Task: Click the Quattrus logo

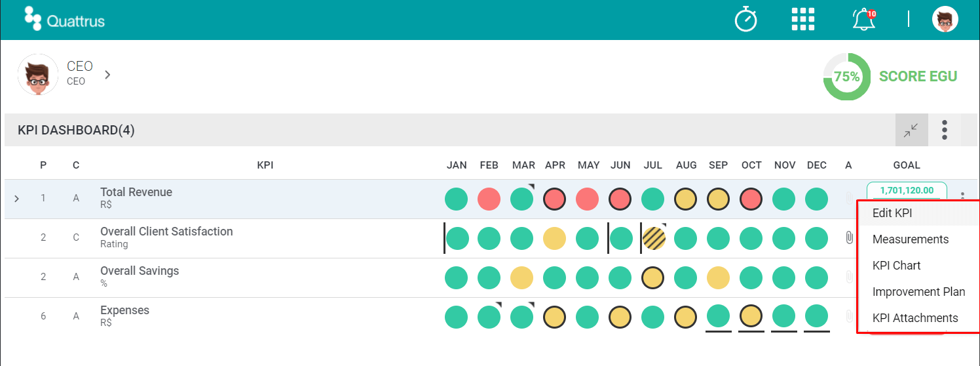Action: (x=64, y=19)
